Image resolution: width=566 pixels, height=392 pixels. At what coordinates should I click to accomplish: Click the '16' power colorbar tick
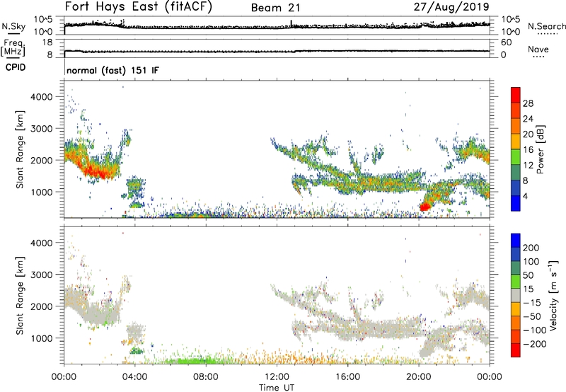(528, 150)
